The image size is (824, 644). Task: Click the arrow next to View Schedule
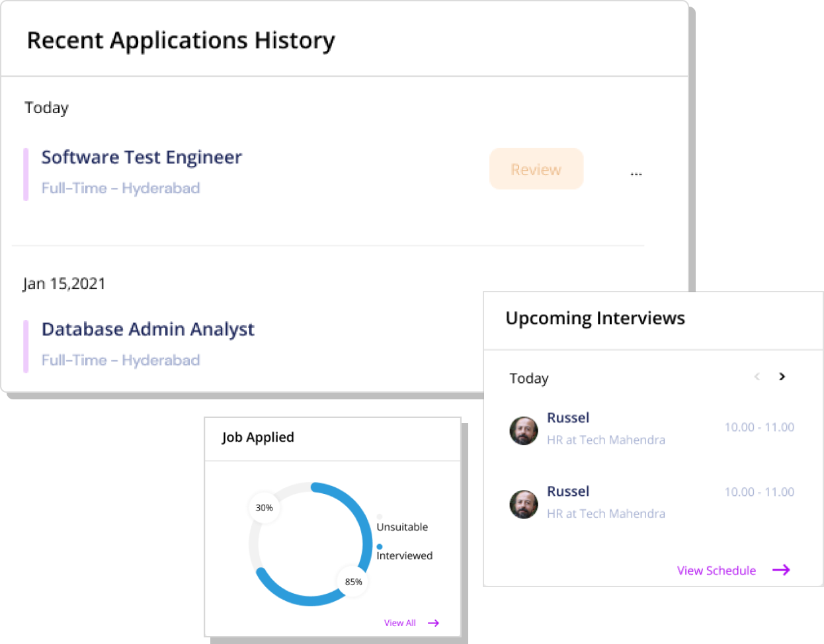pyautogui.click(x=781, y=570)
